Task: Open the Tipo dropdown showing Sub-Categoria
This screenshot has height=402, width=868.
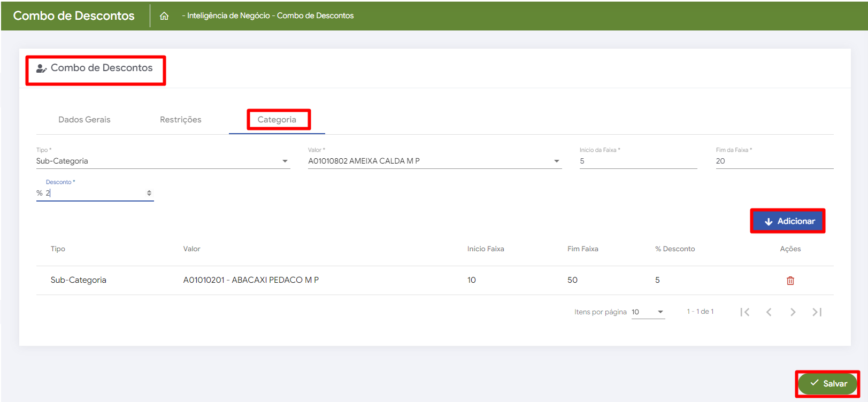Action: pyautogui.click(x=163, y=161)
